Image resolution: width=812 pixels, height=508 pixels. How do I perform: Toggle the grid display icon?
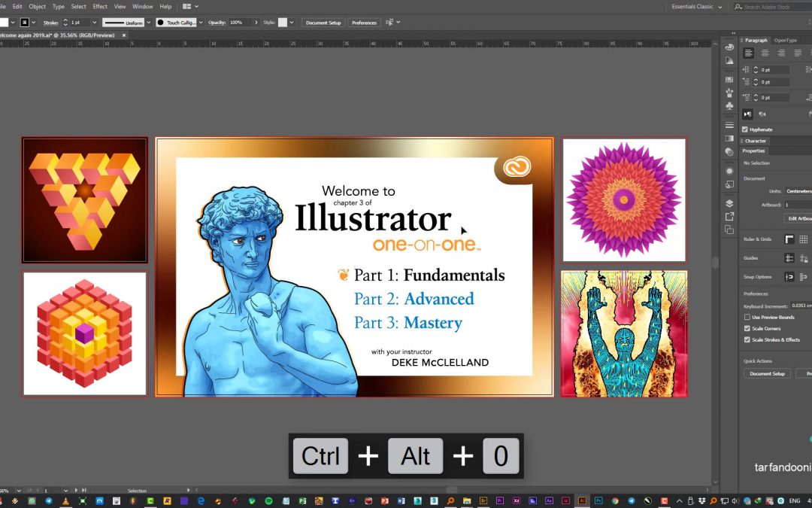pos(803,239)
